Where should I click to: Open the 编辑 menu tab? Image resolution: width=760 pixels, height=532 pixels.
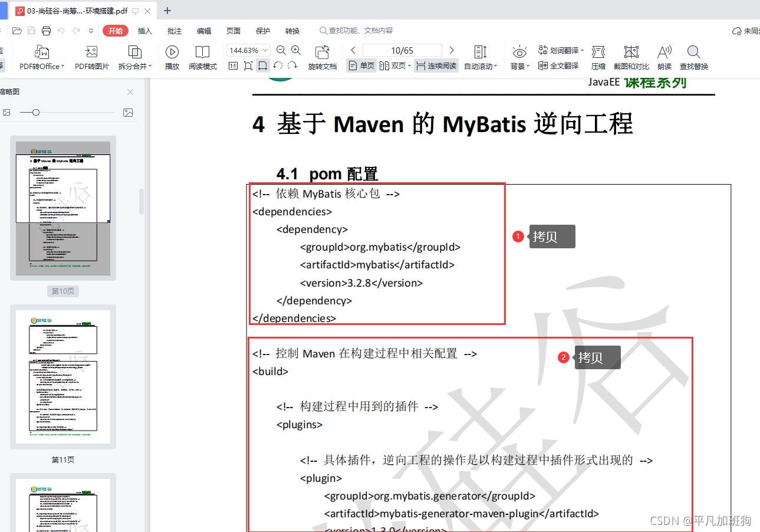204,31
